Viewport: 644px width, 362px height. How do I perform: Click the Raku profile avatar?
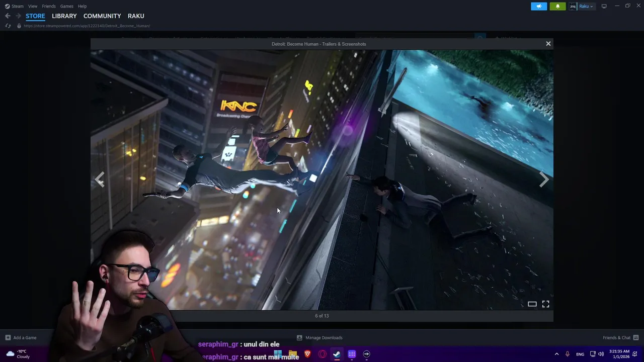[x=573, y=6]
